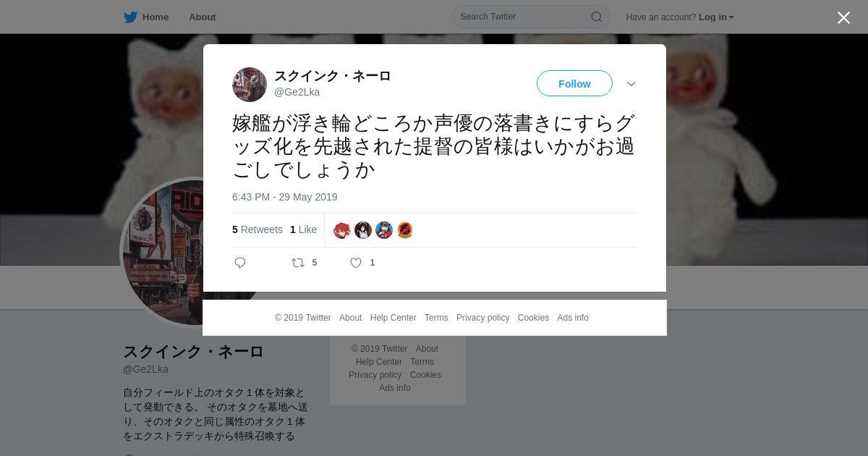
Task: Open the Log in dropdown
Action: 716,17
